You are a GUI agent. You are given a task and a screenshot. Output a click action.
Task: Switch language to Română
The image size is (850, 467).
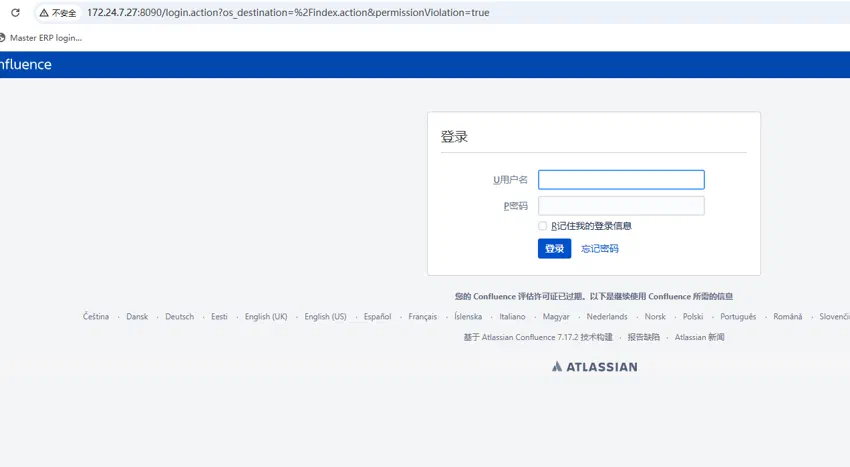tap(788, 317)
